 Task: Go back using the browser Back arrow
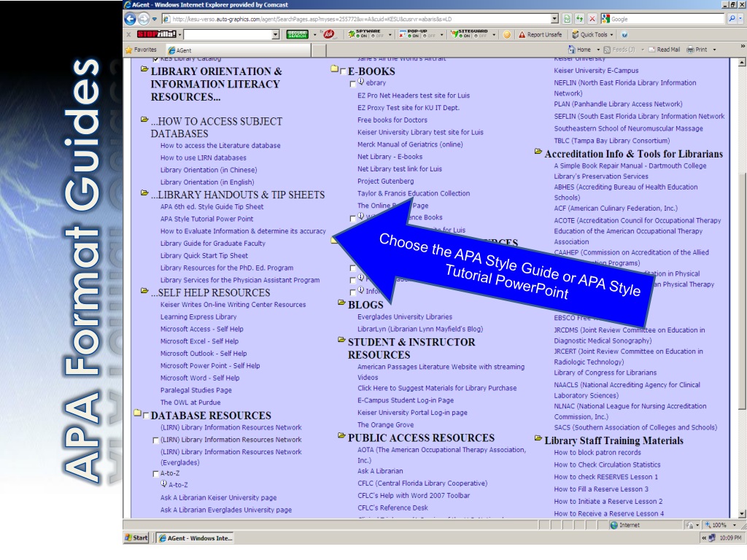(x=130, y=19)
